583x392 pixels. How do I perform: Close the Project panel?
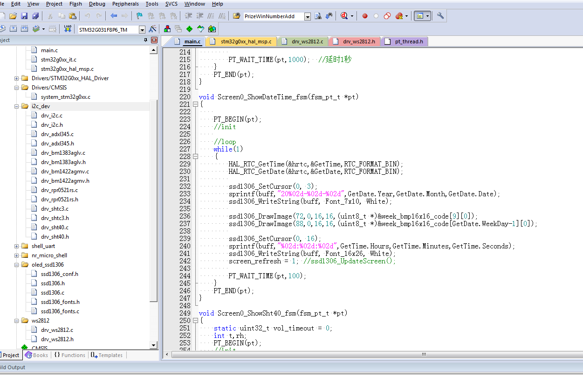click(x=154, y=41)
